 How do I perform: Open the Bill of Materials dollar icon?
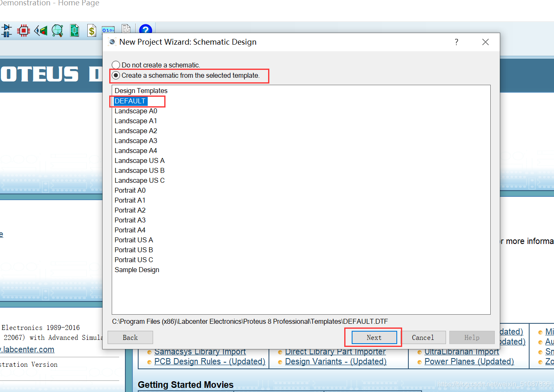tap(92, 31)
